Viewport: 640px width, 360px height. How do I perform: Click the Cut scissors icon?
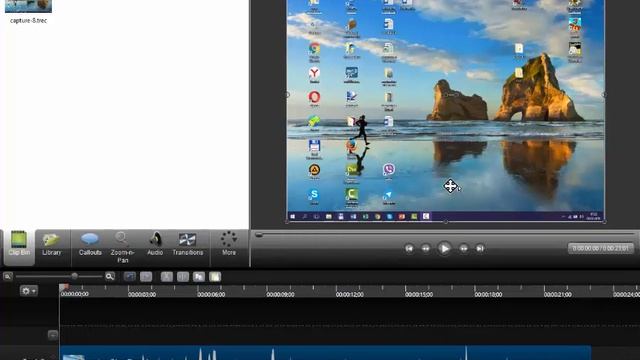point(167,277)
